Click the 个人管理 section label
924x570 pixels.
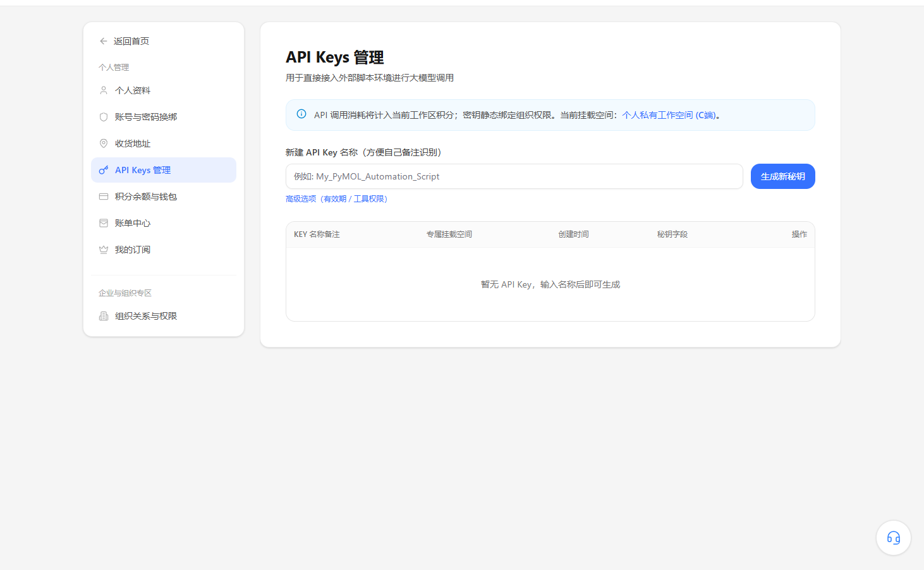tap(114, 68)
